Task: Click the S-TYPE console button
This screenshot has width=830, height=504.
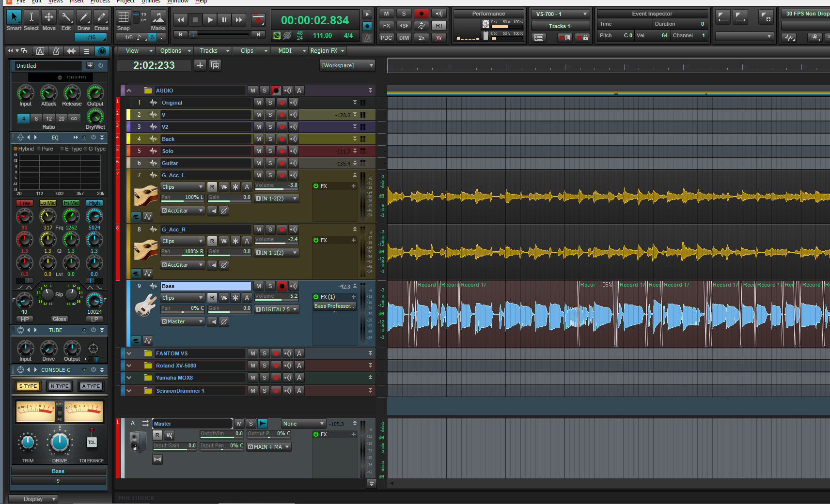Action: pyautogui.click(x=28, y=386)
